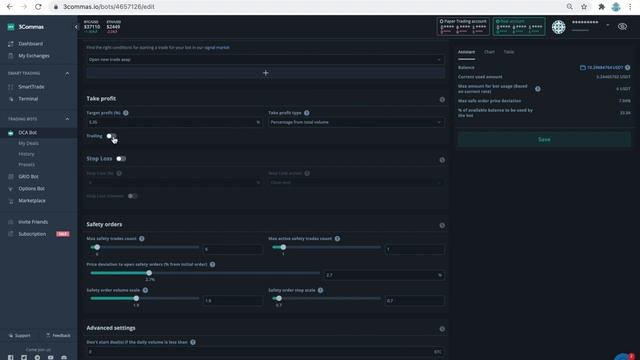
Task: Click the daily volume setting info icon
Action: click(193, 342)
